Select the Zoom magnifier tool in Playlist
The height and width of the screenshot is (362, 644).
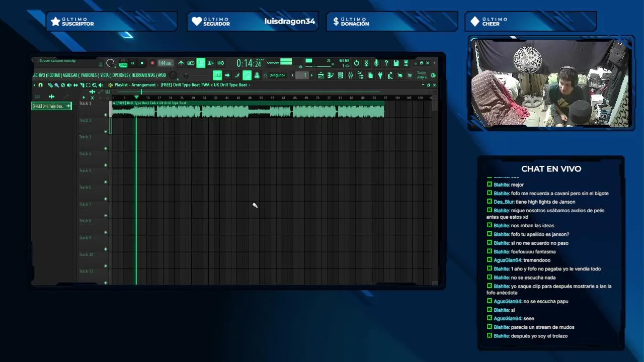coord(94,85)
